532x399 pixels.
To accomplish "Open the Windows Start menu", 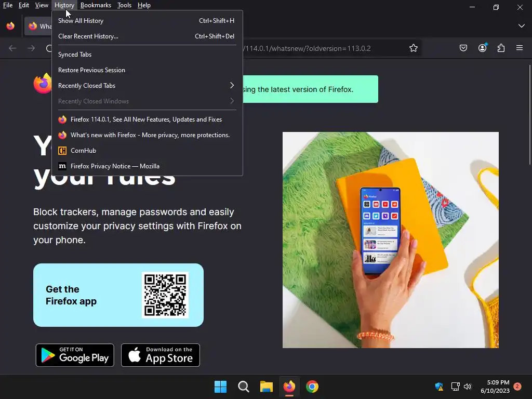I will click(220, 387).
